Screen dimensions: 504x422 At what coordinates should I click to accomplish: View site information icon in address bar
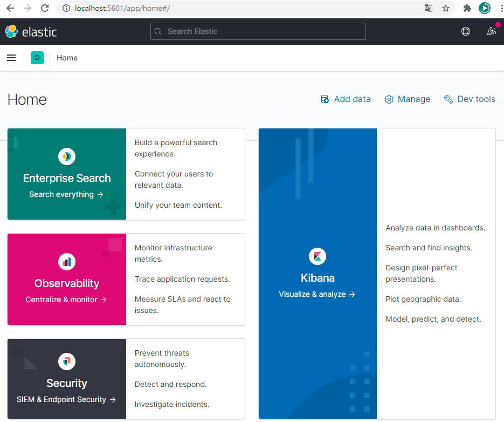click(x=66, y=8)
